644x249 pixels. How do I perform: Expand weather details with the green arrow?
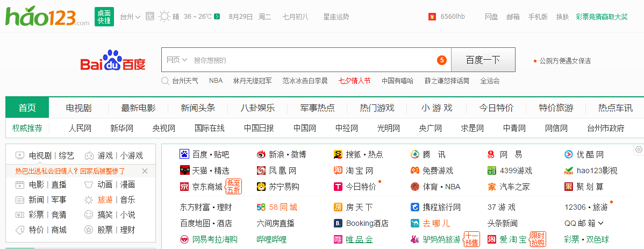(x=217, y=17)
